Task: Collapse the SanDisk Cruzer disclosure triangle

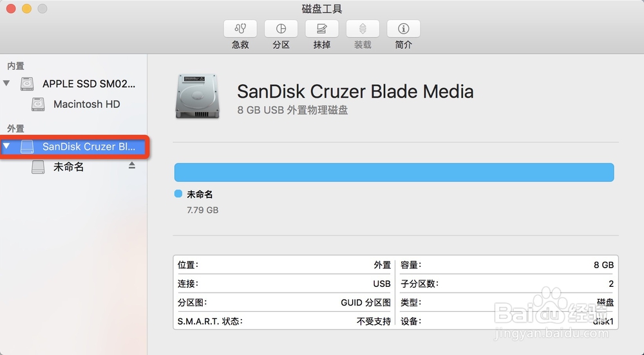Action: pyautogui.click(x=6, y=146)
